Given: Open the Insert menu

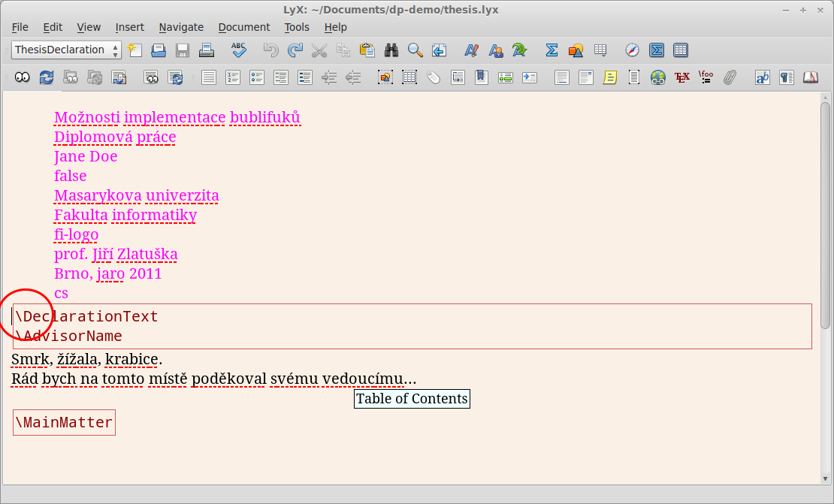Looking at the screenshot, I should (x=130, y=27).
